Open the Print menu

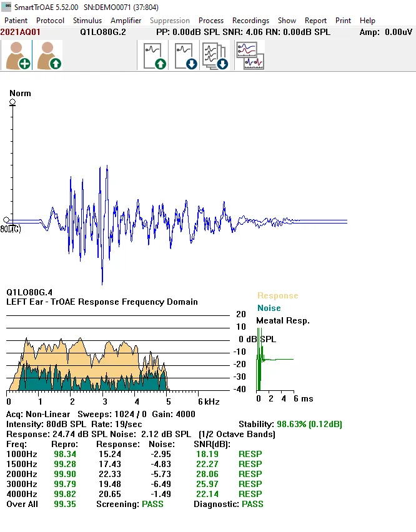pos(343,21)
